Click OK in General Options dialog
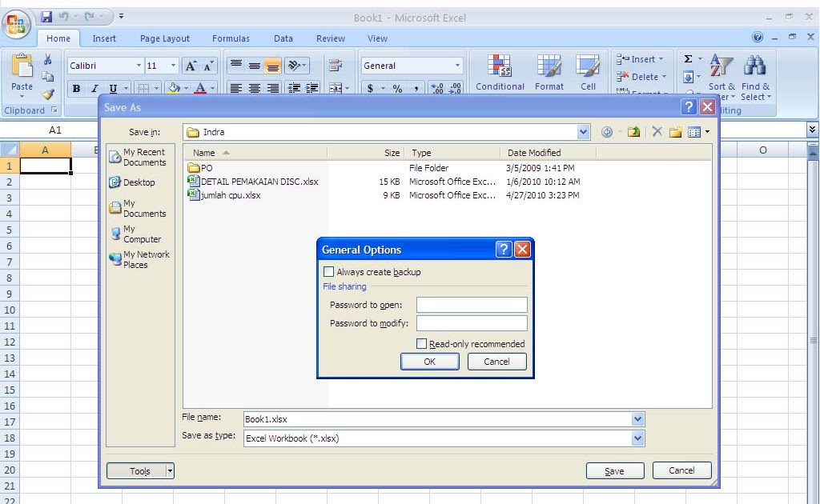Viewport: 820px width, 504px height. click(429, 362)
